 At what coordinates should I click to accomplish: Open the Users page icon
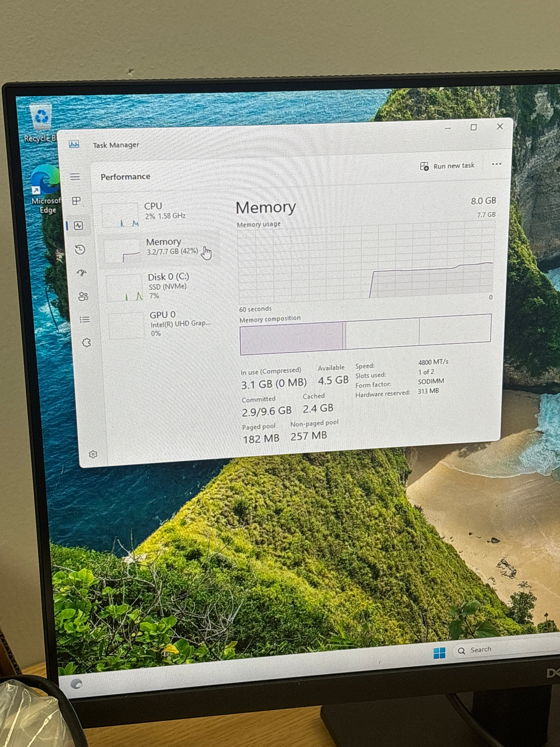pyautogui.click(x=83, y=296)
